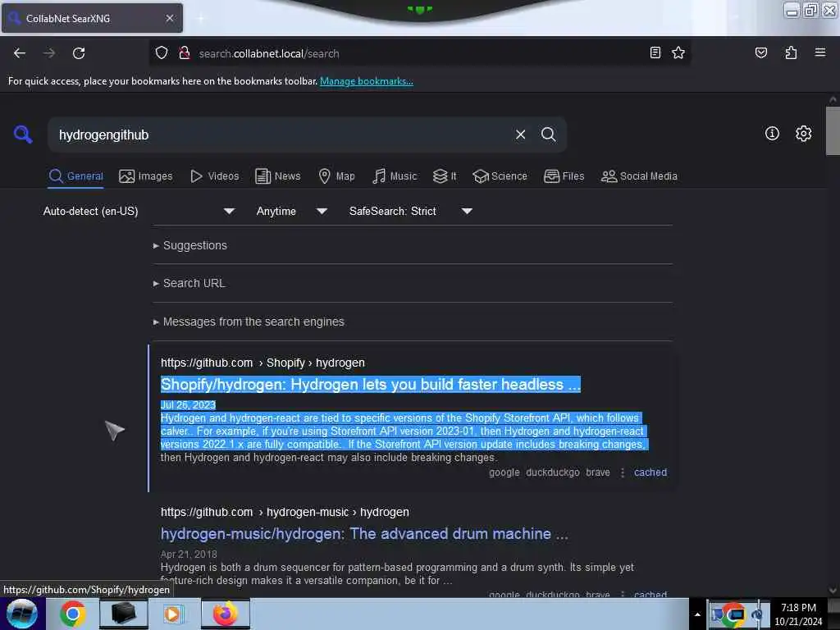Switch to the Videos search tab
This screenshot has width=840, height=630.
(x=214, y=176)
